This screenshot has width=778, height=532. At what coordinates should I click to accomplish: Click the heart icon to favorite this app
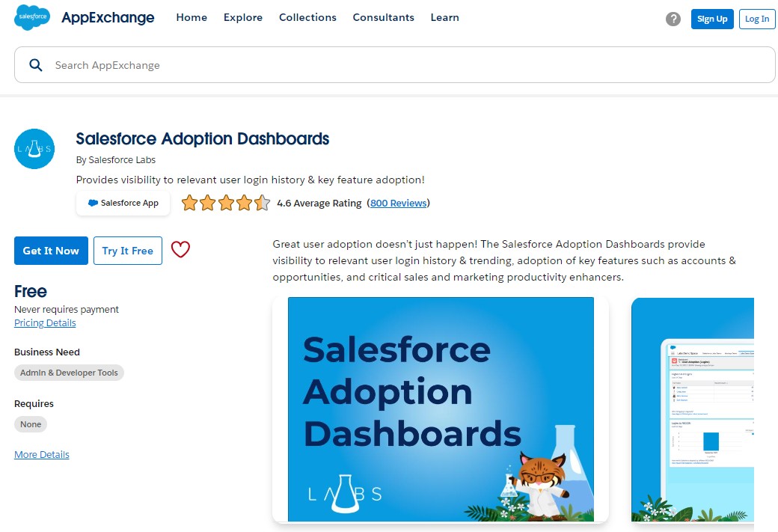tap(180, 250)
